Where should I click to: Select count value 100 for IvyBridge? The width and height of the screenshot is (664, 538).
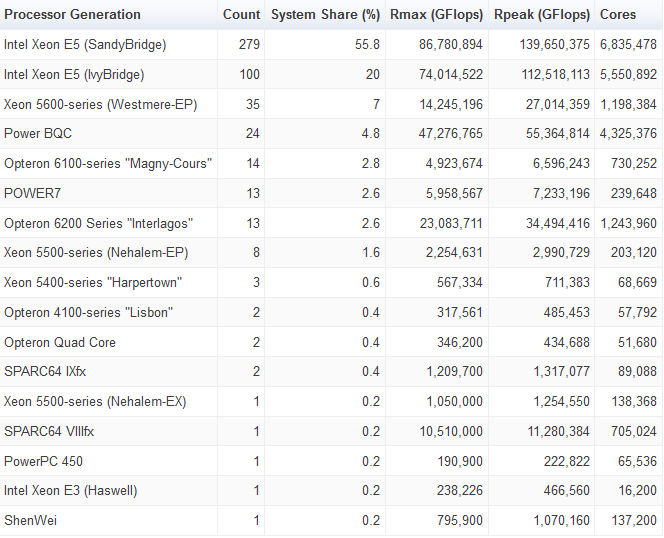pos(249,75)
